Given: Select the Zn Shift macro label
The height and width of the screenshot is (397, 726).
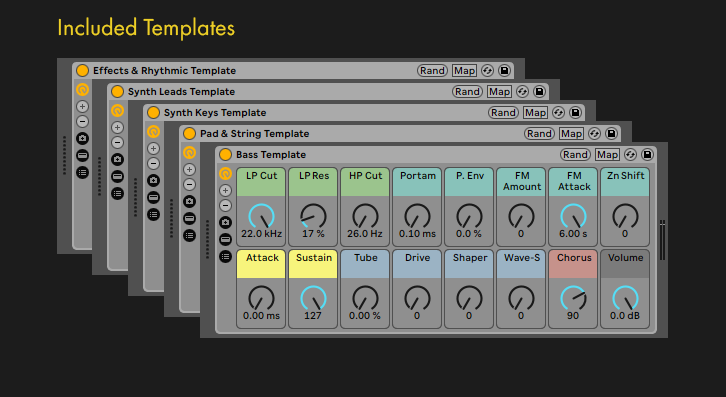Looking at the screenshot, I should [x=626, y=176].
